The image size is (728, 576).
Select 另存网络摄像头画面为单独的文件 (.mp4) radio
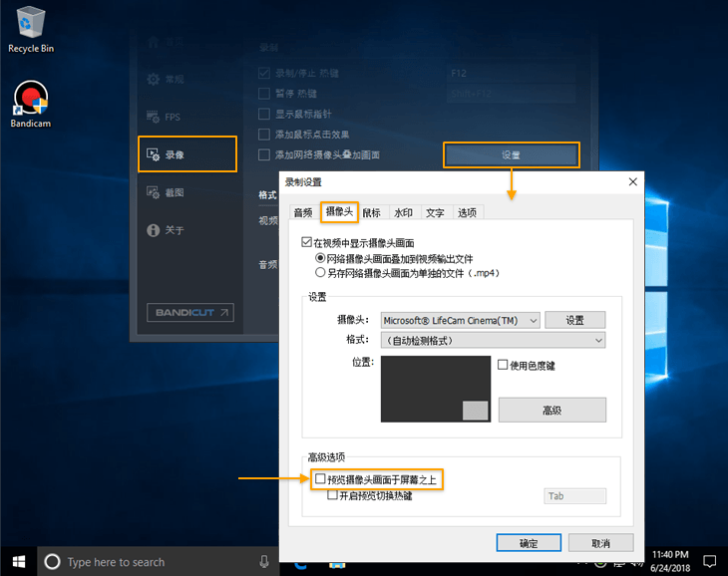320,272
